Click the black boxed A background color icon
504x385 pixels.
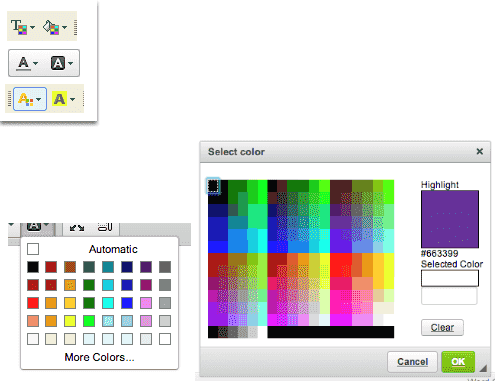(x=58, y=63)
